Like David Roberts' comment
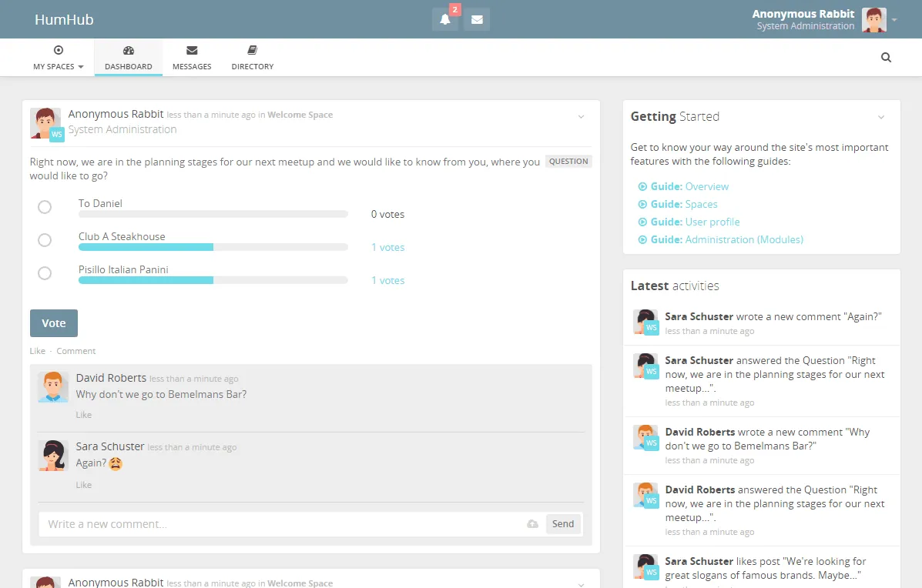922x588 pixels. [x=83, y=415]
